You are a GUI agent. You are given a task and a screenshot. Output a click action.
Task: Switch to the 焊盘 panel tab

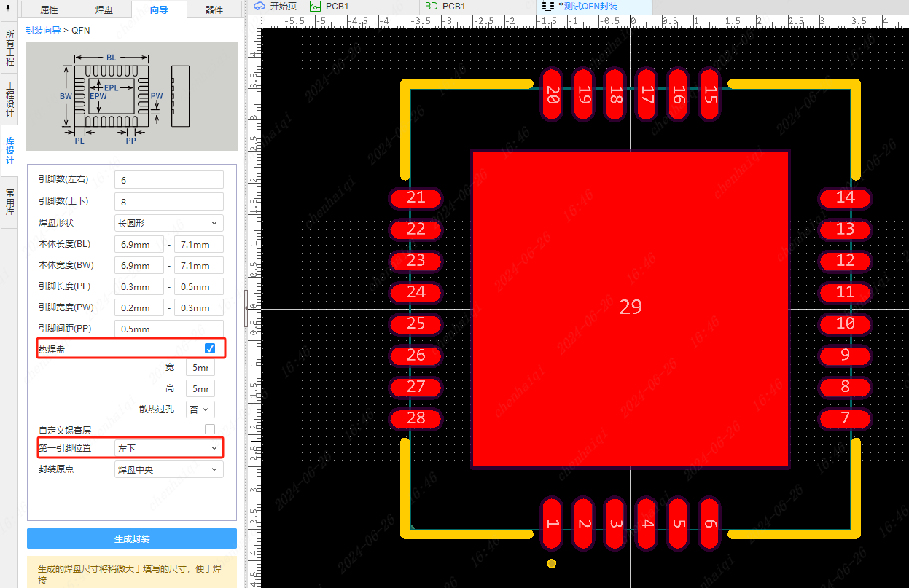104,9
